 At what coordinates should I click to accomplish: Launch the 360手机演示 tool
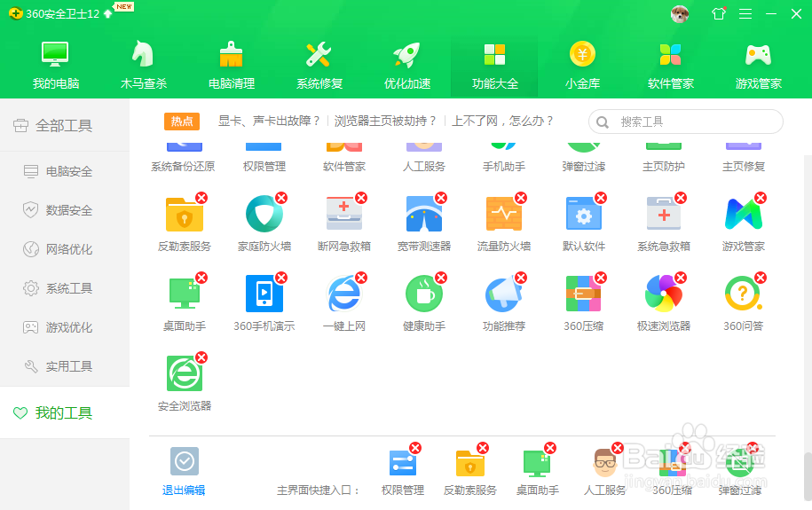tap(264, 294)
